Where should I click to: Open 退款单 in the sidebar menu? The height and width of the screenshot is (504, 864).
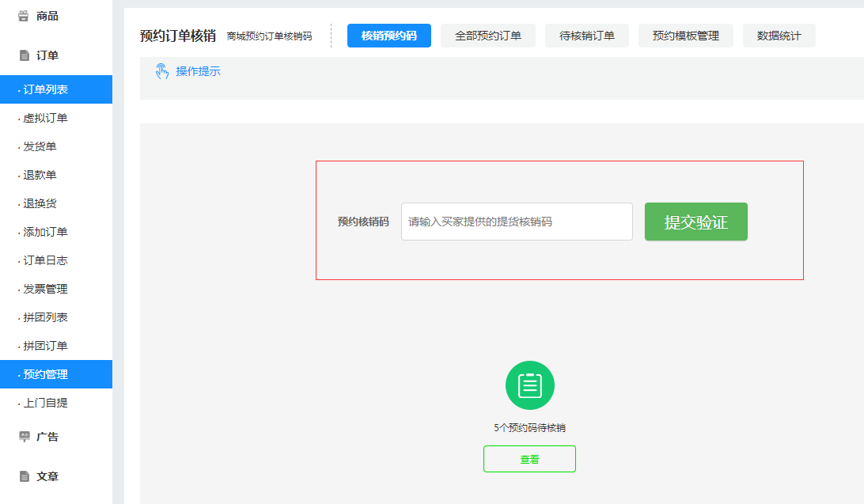click(40, 175)
